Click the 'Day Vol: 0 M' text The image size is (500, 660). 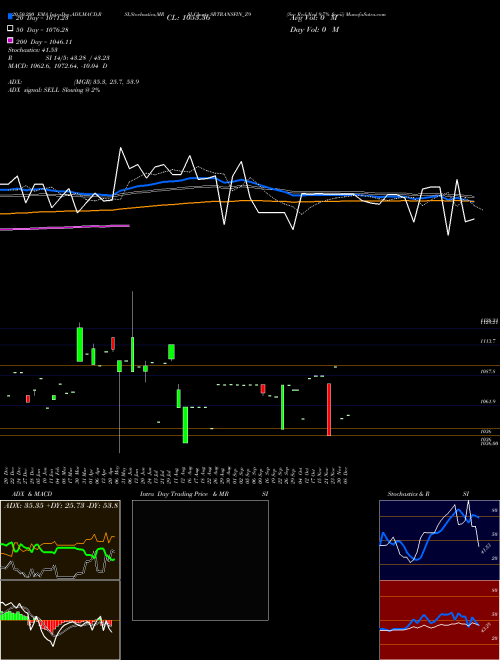[314, 30]
